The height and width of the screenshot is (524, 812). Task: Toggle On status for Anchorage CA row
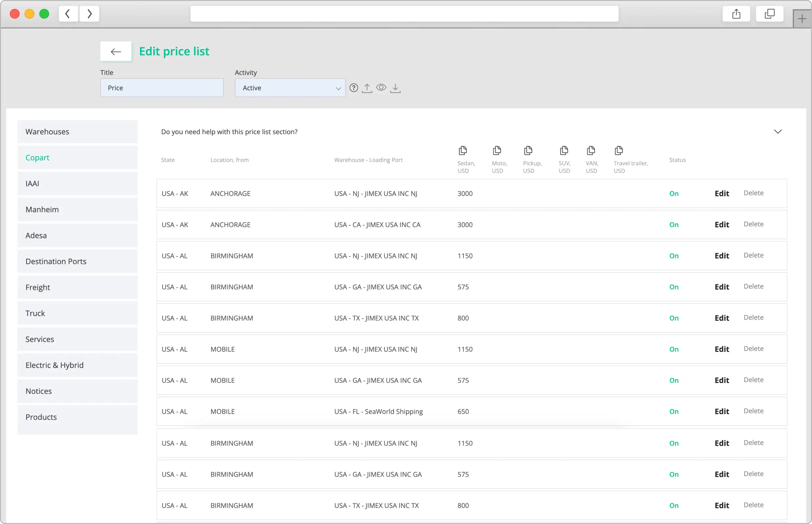[x=674, y=225]
